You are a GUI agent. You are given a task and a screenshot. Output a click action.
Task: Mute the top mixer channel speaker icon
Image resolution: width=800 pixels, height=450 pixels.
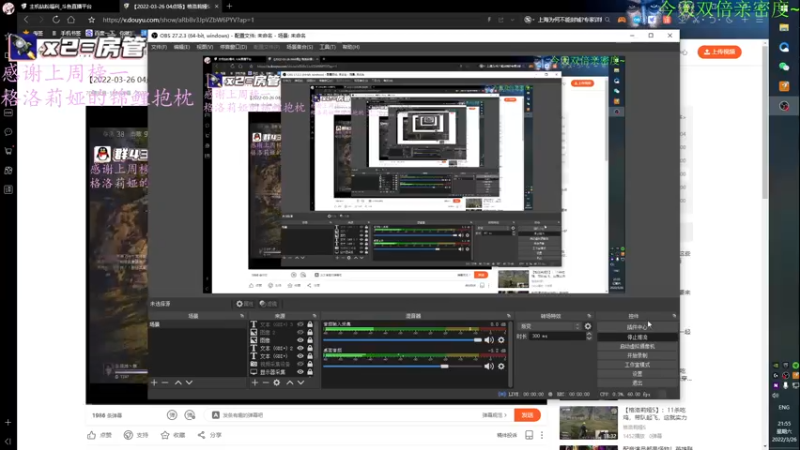point(489,340)
